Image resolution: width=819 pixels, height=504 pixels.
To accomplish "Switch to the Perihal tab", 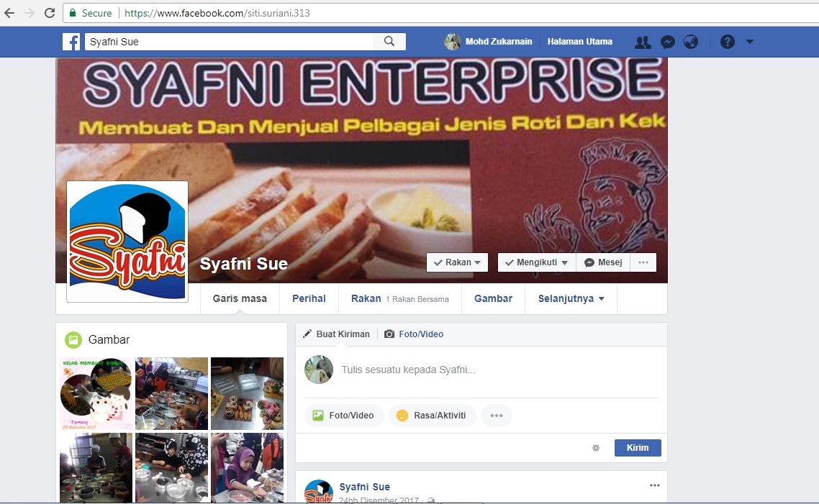I will point(309,298).
